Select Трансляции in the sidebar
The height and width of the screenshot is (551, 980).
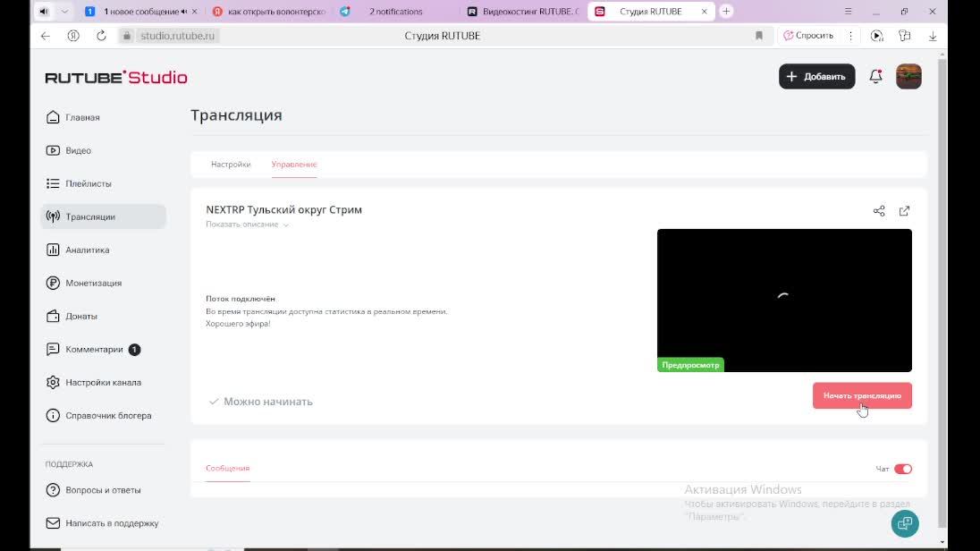103,216
